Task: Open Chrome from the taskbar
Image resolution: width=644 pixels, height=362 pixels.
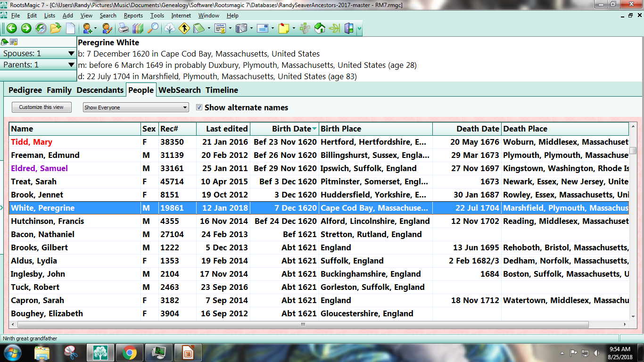Action: (130, 353)
